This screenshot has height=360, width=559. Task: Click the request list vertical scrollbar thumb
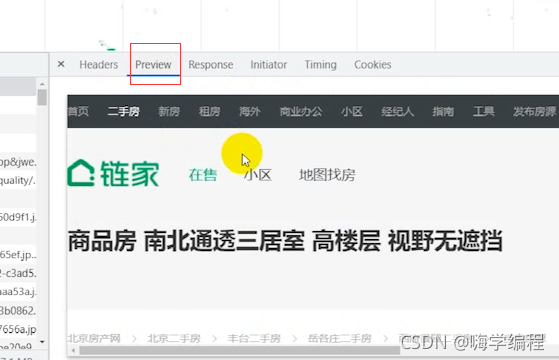[x=42, y=97]
